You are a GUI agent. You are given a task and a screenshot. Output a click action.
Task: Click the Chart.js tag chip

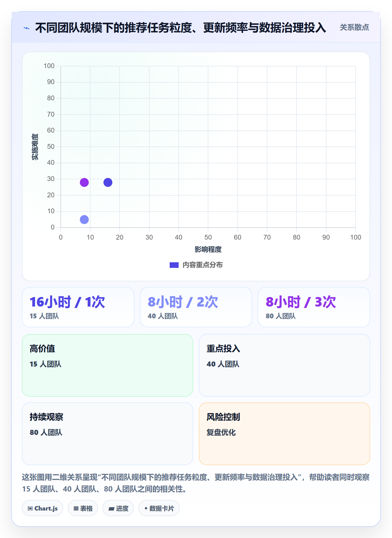pyautogui.click(x=43, y=508)
